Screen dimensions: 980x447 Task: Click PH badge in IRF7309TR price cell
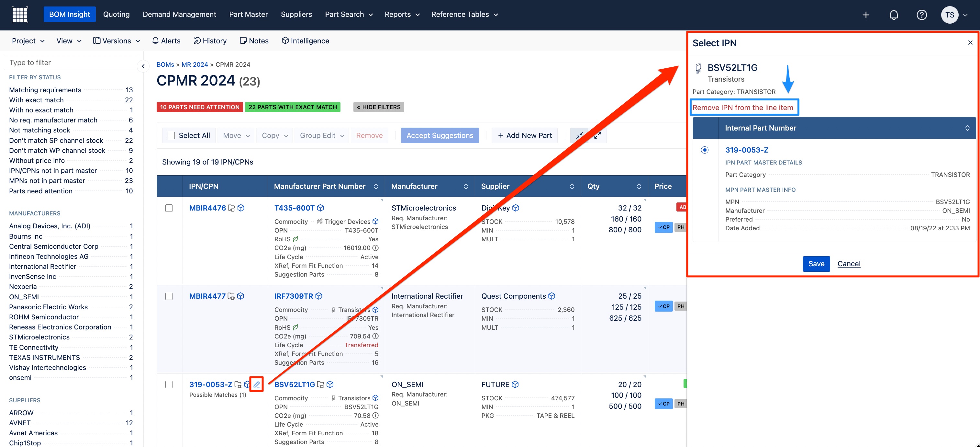click(x=681, y=306)
